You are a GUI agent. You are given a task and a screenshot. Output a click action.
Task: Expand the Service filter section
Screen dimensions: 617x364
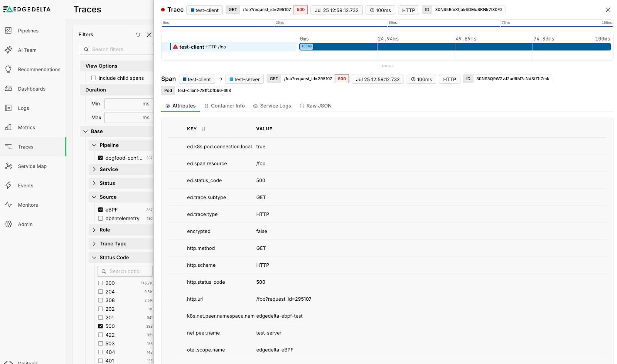coord(94,169)
